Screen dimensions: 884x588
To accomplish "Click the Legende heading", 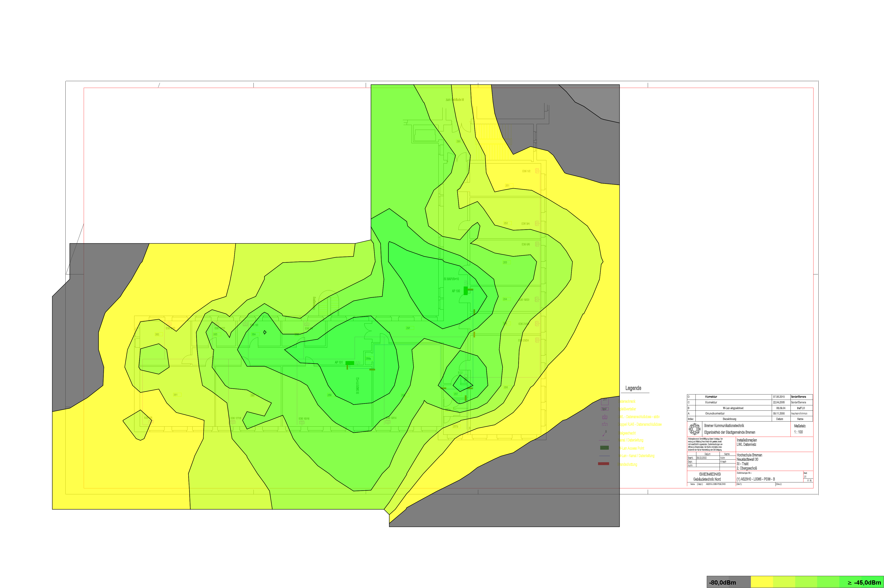I will click(x=633, y=388).
